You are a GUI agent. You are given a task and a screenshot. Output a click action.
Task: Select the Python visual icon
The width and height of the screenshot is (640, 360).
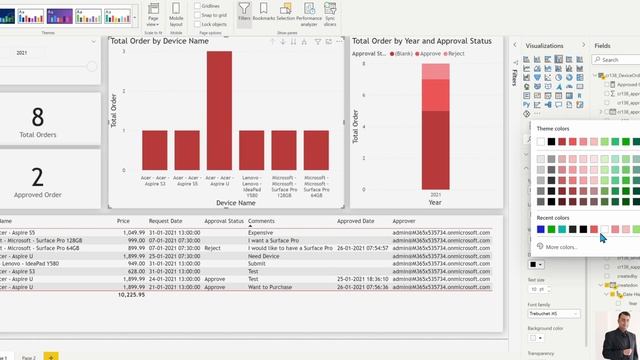coord(527,105)
